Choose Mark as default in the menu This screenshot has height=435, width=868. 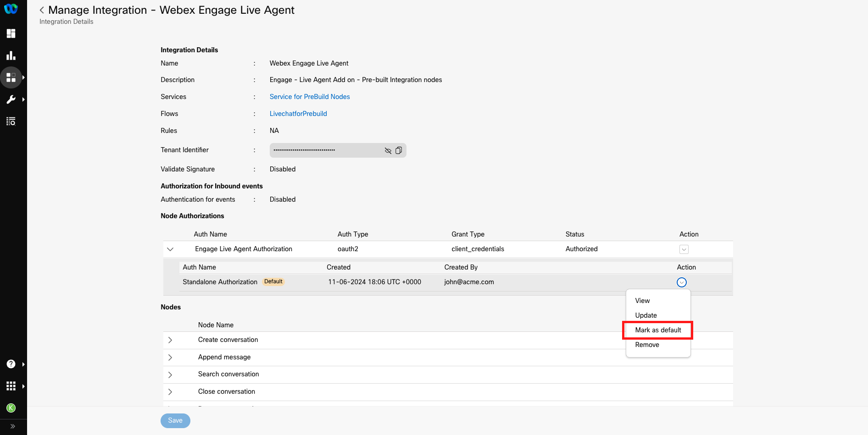658,330
